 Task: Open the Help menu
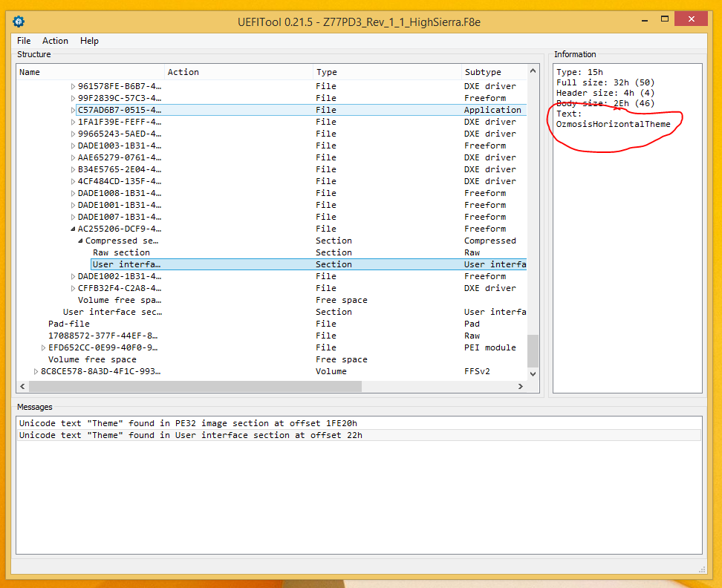(x=89, y=41)
